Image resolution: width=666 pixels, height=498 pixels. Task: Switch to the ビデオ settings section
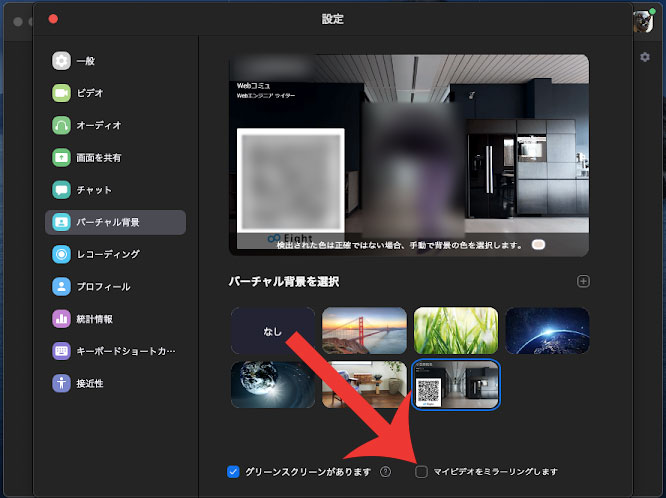click(x=116, y=93)
